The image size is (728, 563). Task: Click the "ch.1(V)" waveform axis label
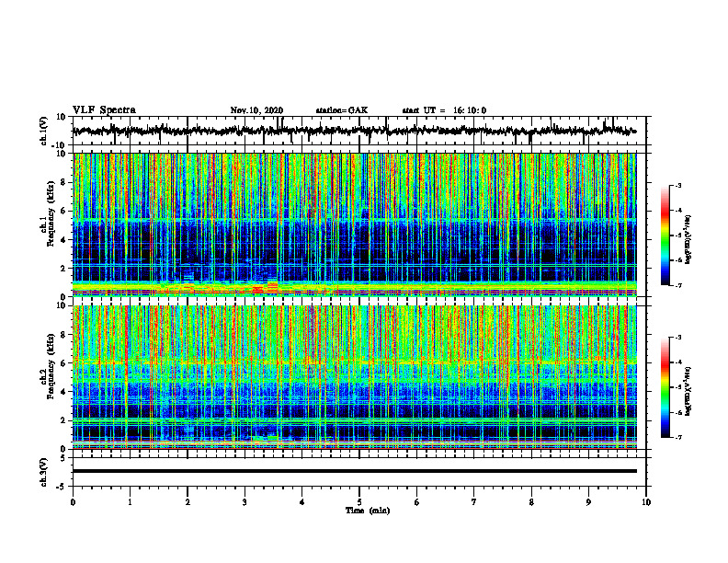(44, 131)
